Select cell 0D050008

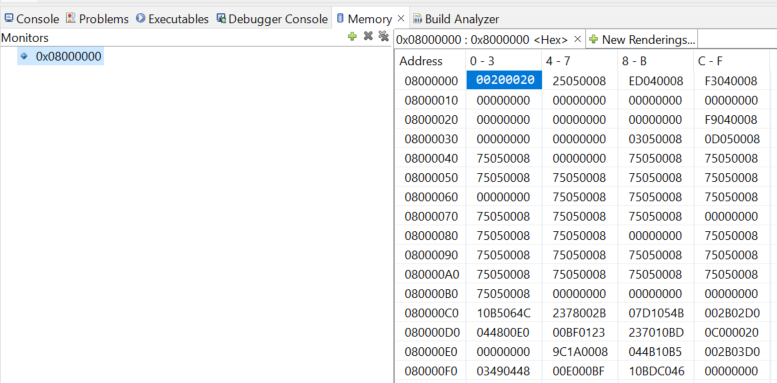(x=731, y=139)
